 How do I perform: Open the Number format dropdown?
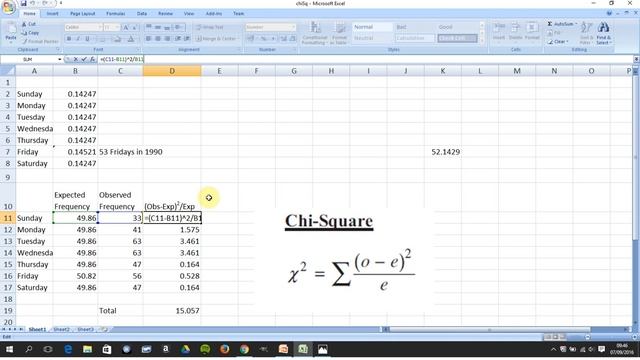pyautogui.click(x=293, y=27)
